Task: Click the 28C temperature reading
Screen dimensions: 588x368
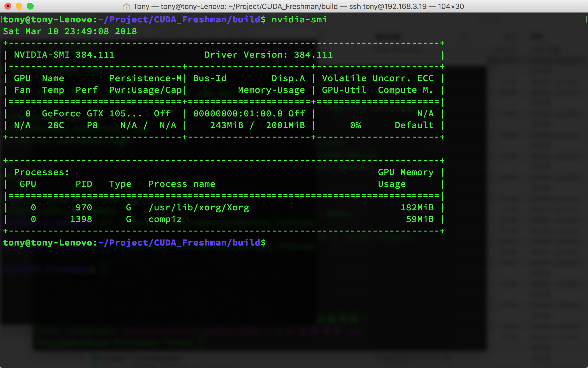Action: click(56, 125)
